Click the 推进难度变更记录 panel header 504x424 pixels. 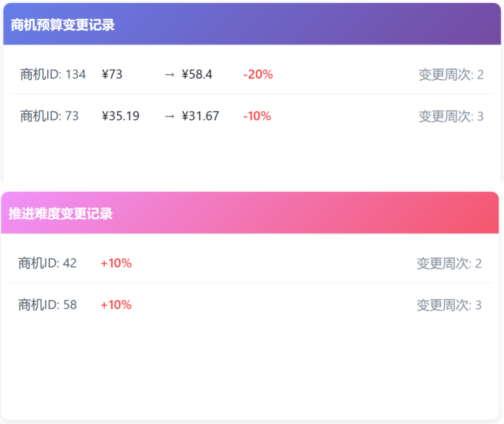tap(60, 214)
